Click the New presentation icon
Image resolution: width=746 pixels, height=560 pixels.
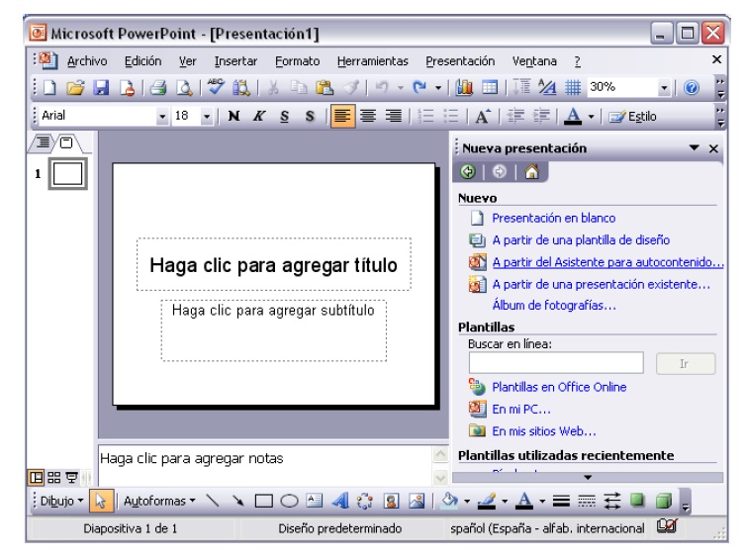49,87
